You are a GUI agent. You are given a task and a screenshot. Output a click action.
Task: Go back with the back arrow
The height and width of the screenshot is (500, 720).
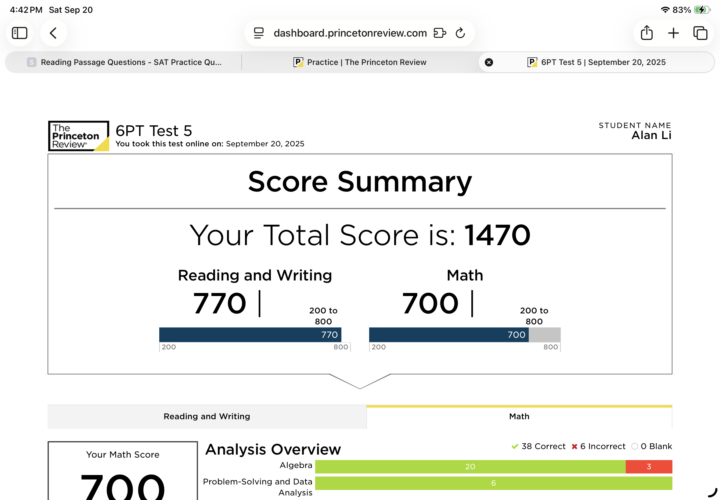pyautogui.click(x=53, y=33)
